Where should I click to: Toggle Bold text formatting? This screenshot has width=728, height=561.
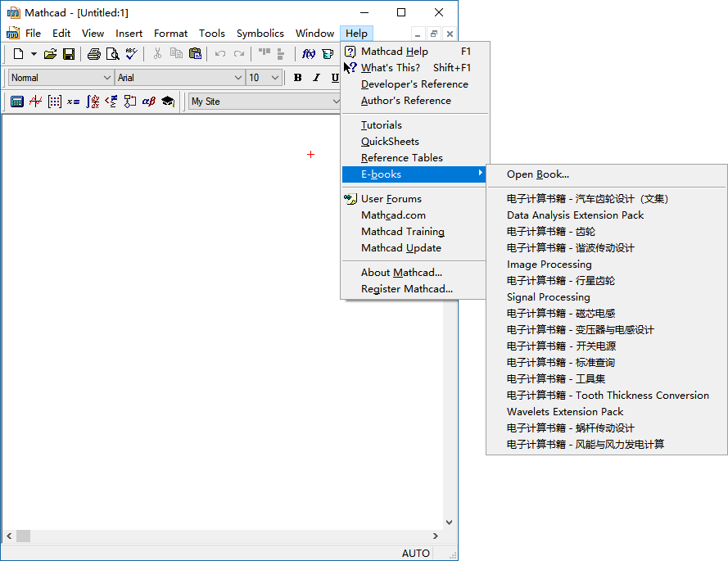[x=297, y=78]
